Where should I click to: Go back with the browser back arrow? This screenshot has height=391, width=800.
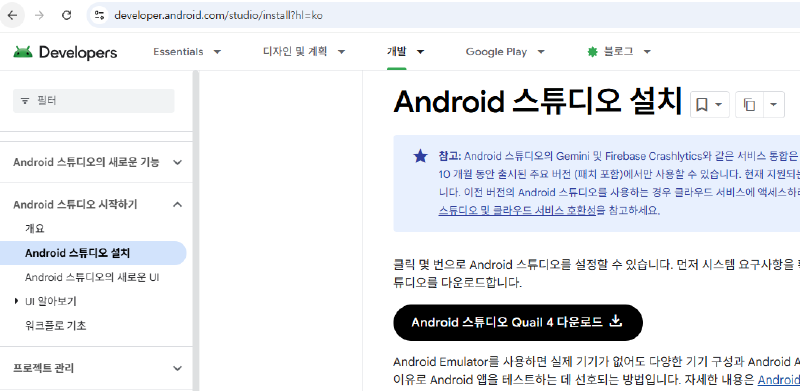12,15
